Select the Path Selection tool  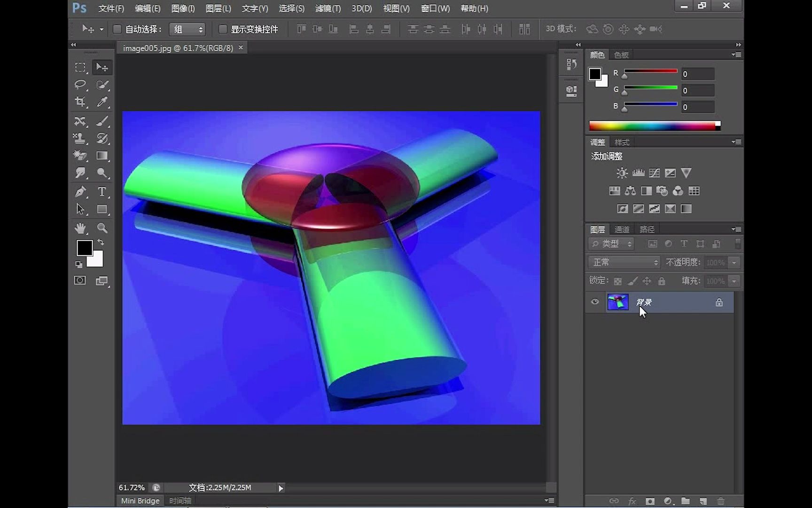point(80,209)
